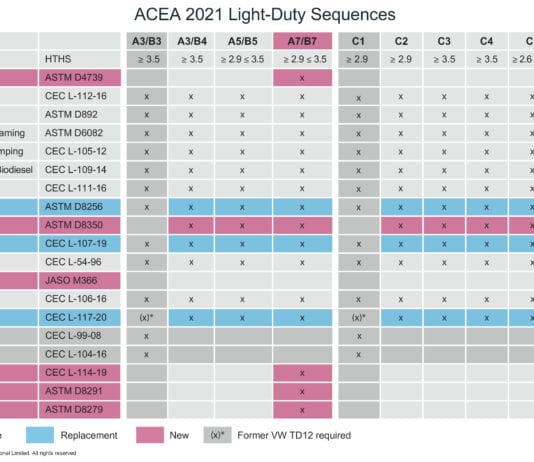This screenshot has height=462, width=534.
Task: Click the ASTM D8256 row label
Action: point(80,207)
